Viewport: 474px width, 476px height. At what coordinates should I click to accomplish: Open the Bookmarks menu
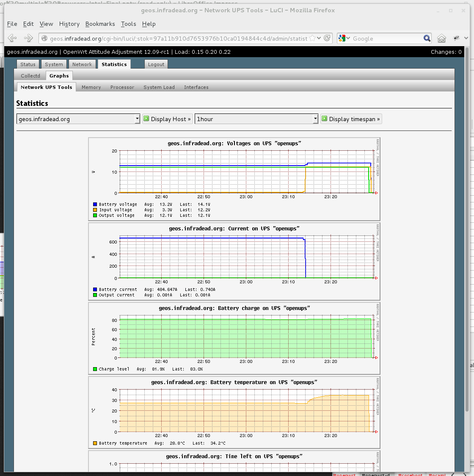(x=100, y=24)
